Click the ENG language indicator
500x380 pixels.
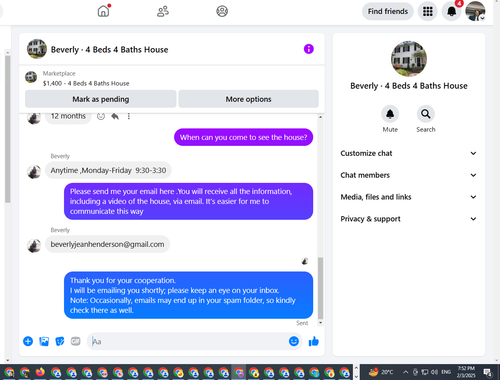446,372
